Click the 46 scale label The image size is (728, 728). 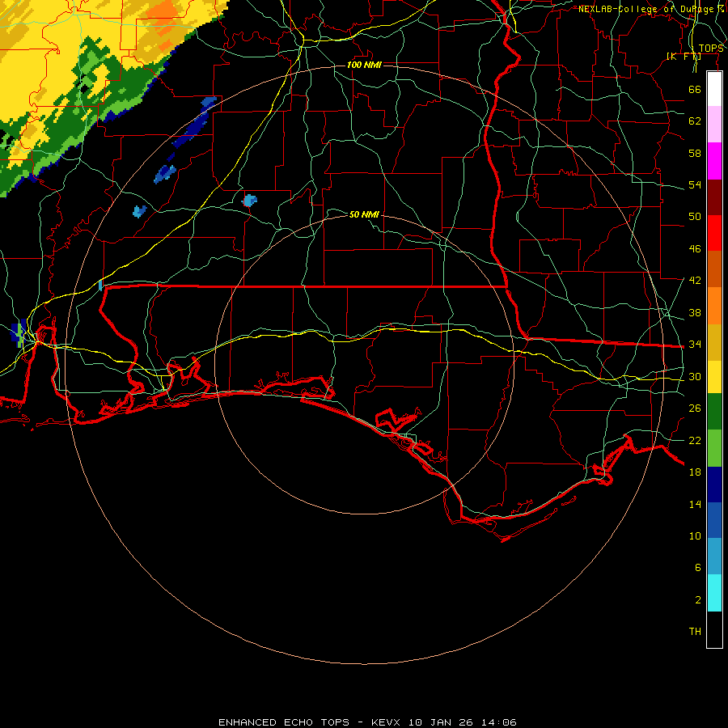coord(695,248)
